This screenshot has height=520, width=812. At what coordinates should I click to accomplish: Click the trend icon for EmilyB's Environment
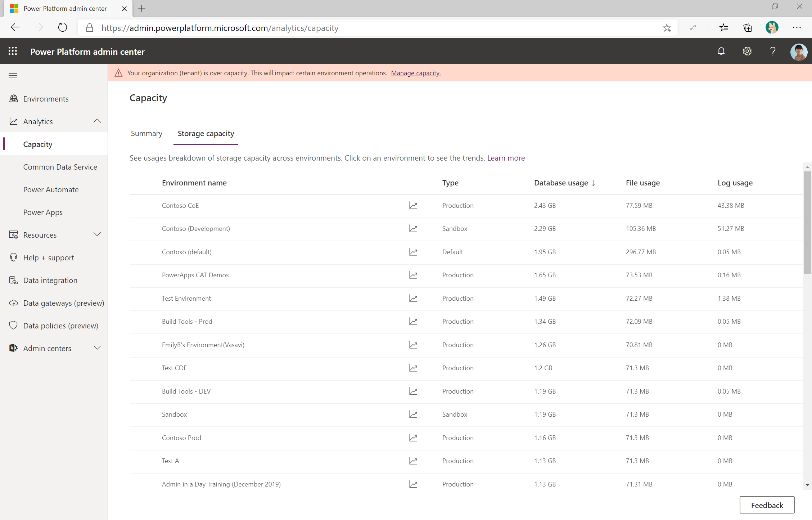coord(412,345)
